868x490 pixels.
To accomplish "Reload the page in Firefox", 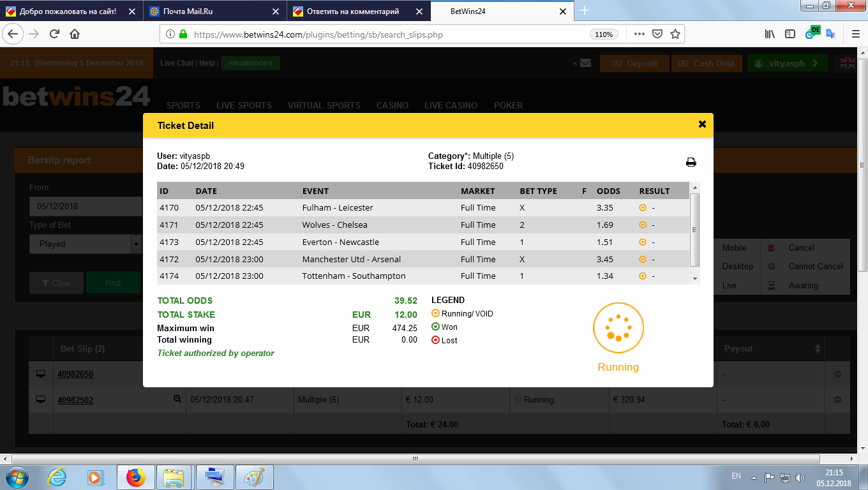I will tap(54, 34).
